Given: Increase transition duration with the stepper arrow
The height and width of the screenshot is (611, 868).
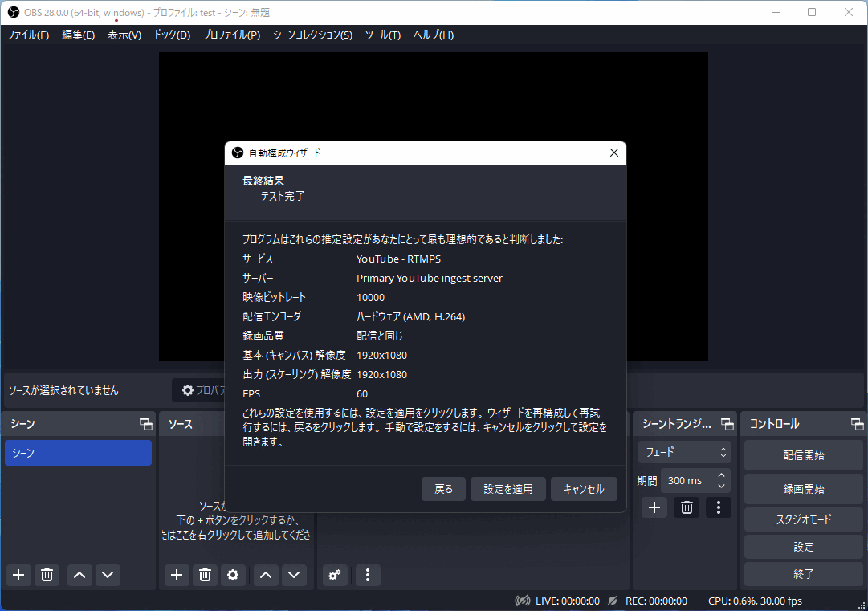Looking at the screenshot, I should click(x=720, y=475).
